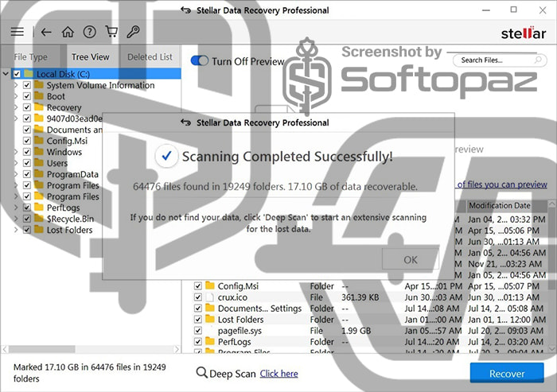557x392 pixels.
Task: Expand the System Volume Information node
Action: click(x=16, y=85)
